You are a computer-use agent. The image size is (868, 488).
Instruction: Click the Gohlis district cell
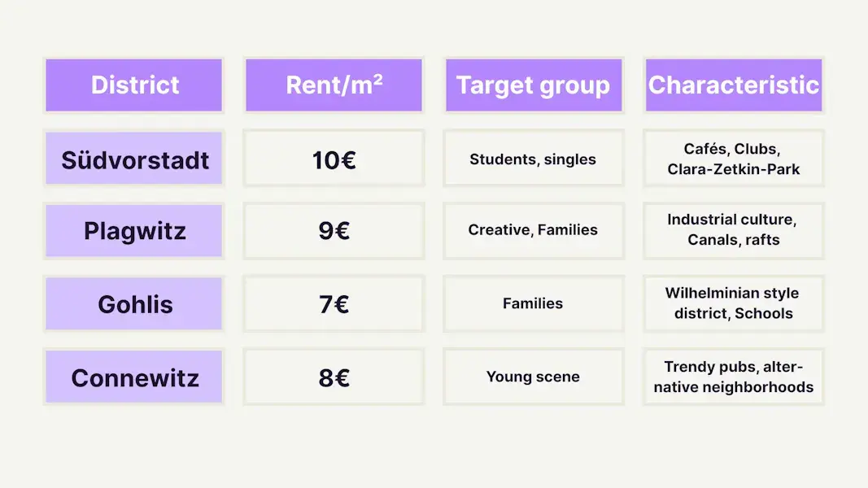point(133,304)
